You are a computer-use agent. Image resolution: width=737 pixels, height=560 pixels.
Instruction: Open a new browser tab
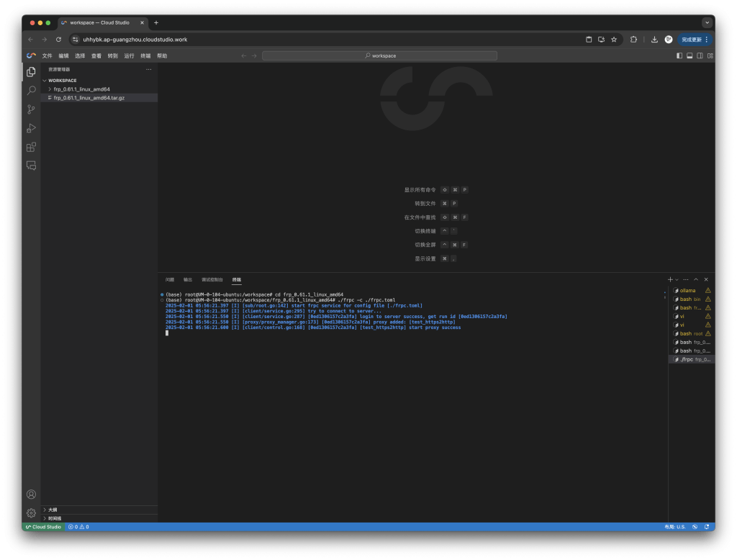point(156,22)
